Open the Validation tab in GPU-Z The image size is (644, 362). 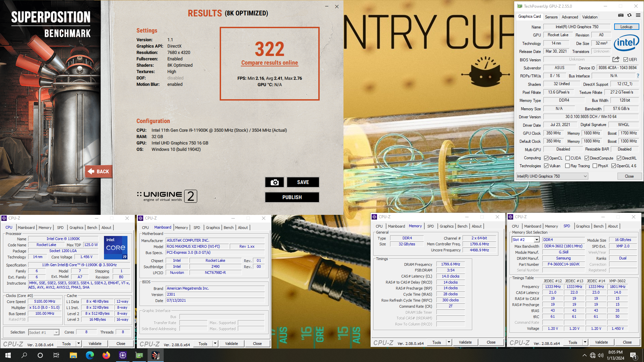pos(590,17)
